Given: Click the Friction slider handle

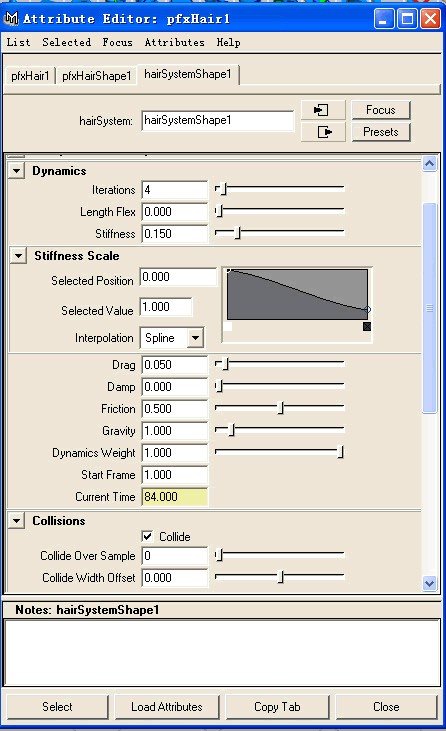Looking at the screenshot, I should (x=281, y=408).
